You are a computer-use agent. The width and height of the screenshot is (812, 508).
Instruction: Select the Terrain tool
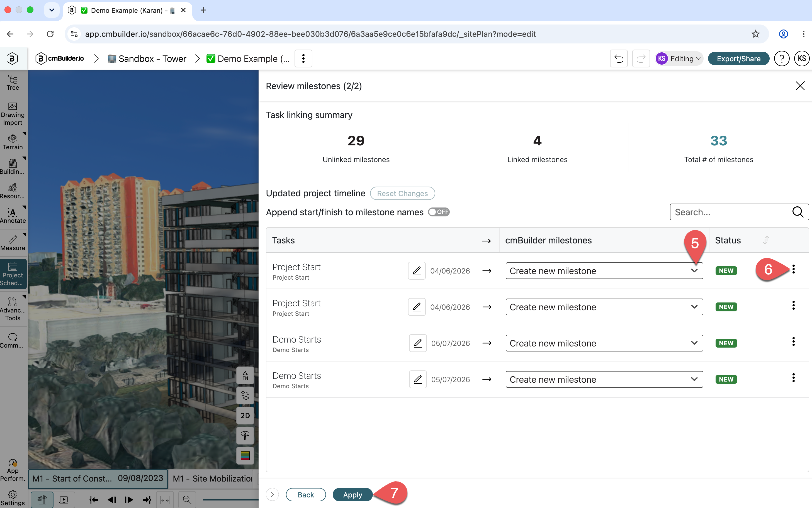(x=13, y=142)
